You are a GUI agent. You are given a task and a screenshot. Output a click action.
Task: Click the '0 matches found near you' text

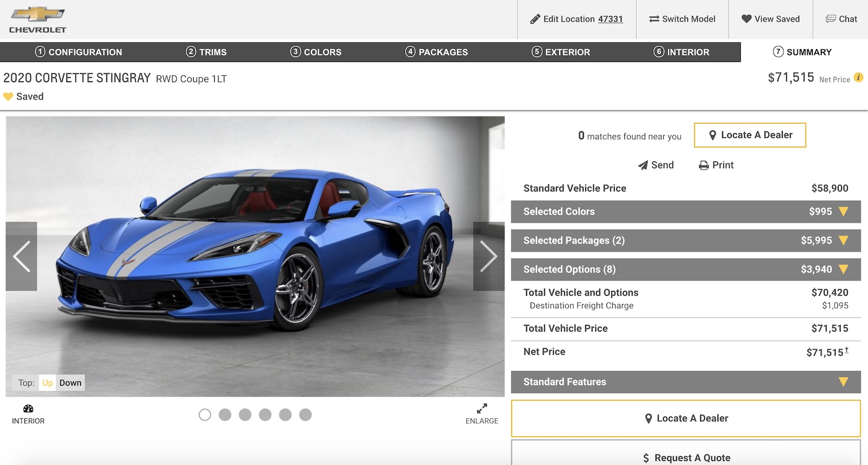pos(630,136)
